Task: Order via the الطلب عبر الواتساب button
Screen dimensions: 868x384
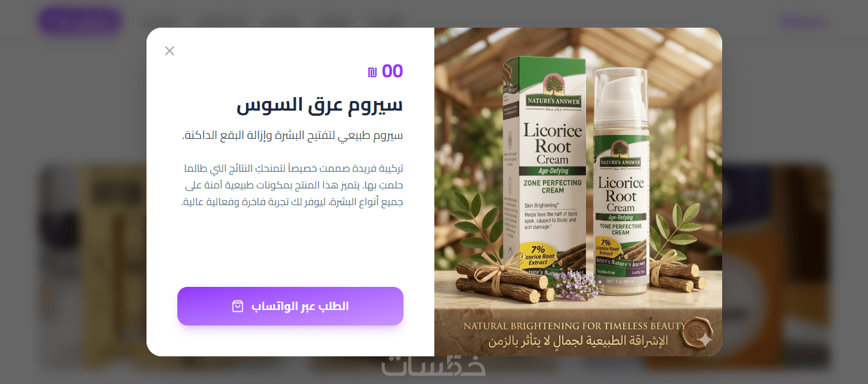Action: click(290, 306)
